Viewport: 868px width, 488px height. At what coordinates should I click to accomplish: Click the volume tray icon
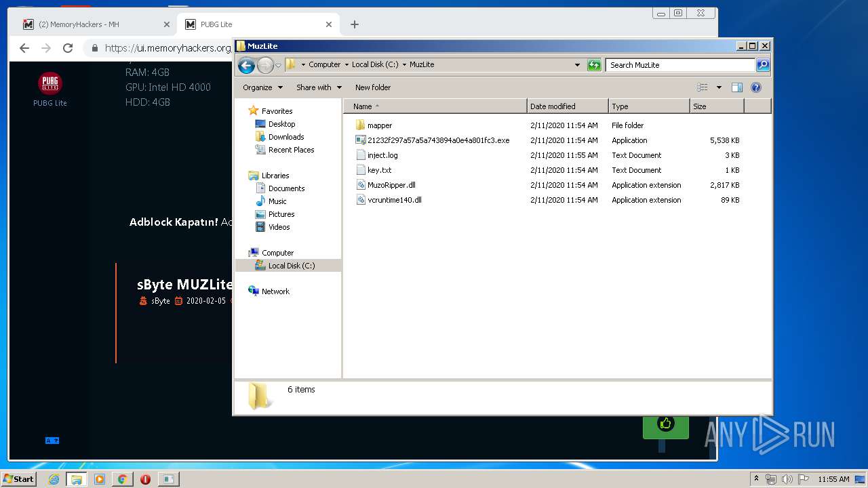pos(787,479)
